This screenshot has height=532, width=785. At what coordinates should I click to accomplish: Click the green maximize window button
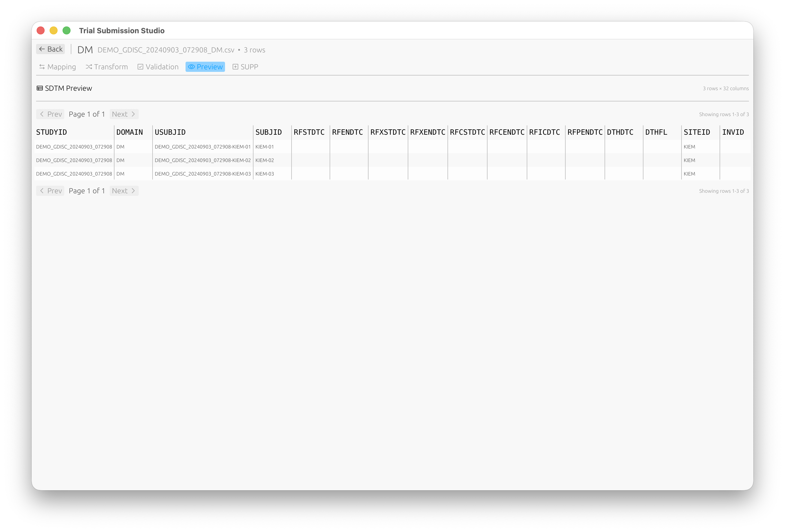click(x=67, y=31)
